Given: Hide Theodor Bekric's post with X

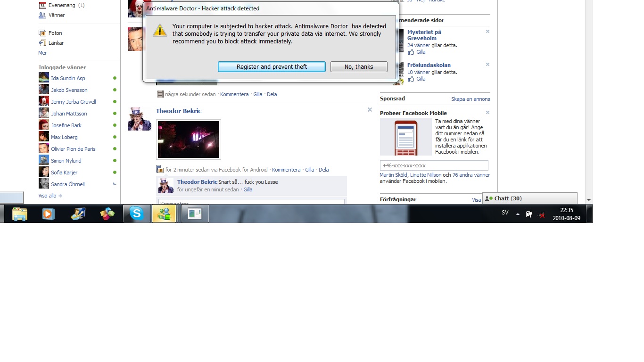Looking at the screenshot, I should click(370, 110).
